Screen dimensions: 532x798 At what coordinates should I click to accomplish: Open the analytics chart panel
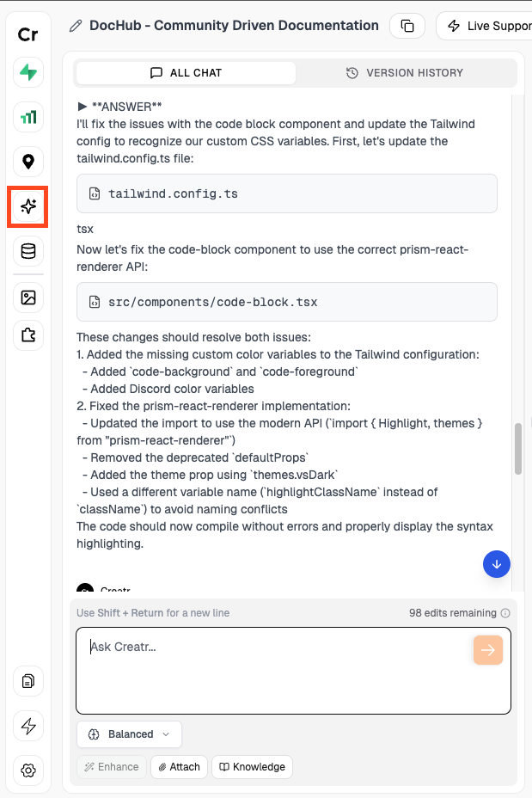point(28,117)
